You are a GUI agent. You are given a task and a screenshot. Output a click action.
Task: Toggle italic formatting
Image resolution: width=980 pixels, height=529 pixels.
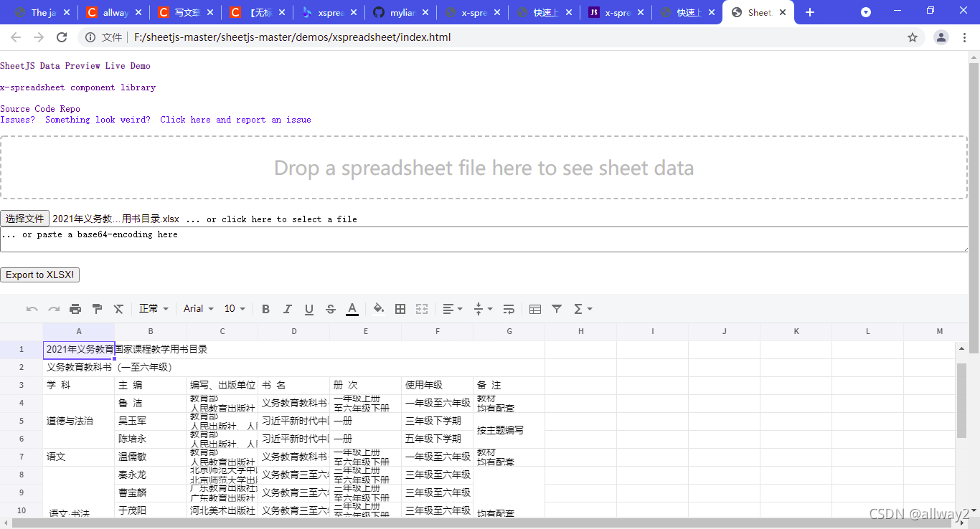click(x=287, y=309)
